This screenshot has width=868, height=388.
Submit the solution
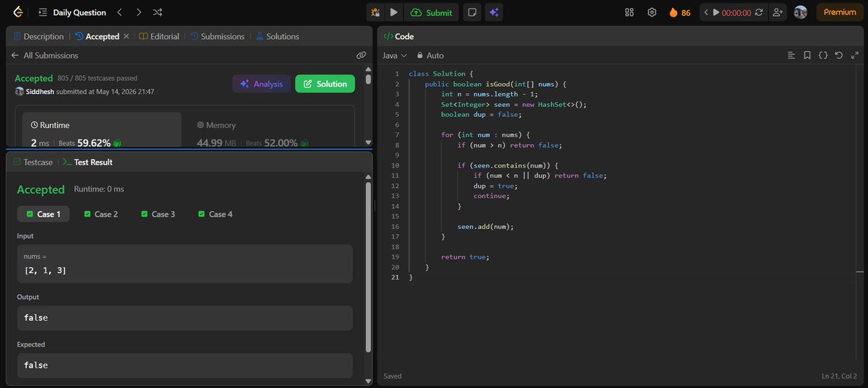click(431, 12)
